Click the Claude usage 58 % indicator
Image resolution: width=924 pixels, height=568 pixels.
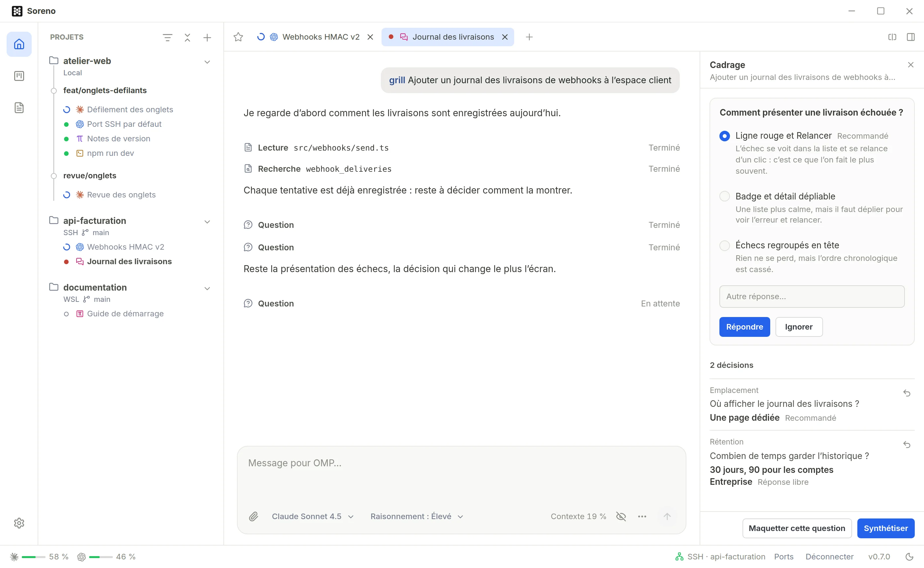(x=39, y=557)
